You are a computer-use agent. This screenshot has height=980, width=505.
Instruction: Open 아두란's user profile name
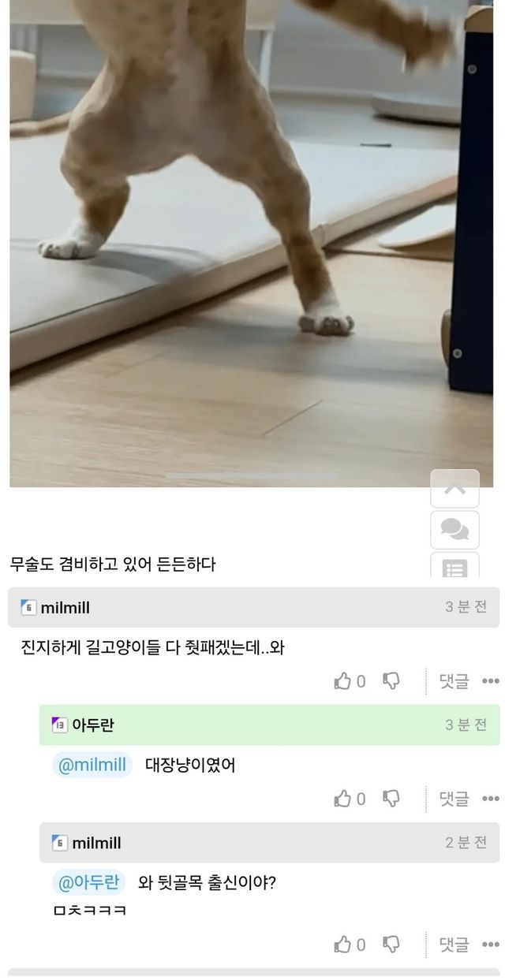(93, 725)
